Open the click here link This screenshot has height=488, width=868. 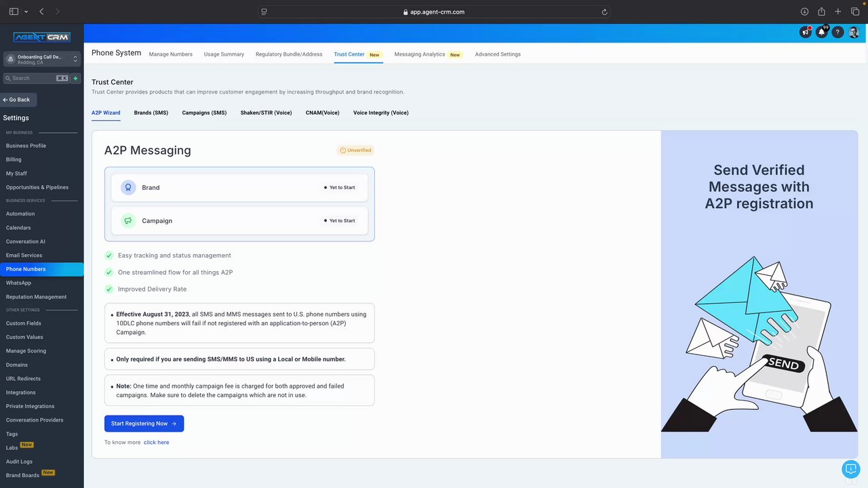point(156,442)
